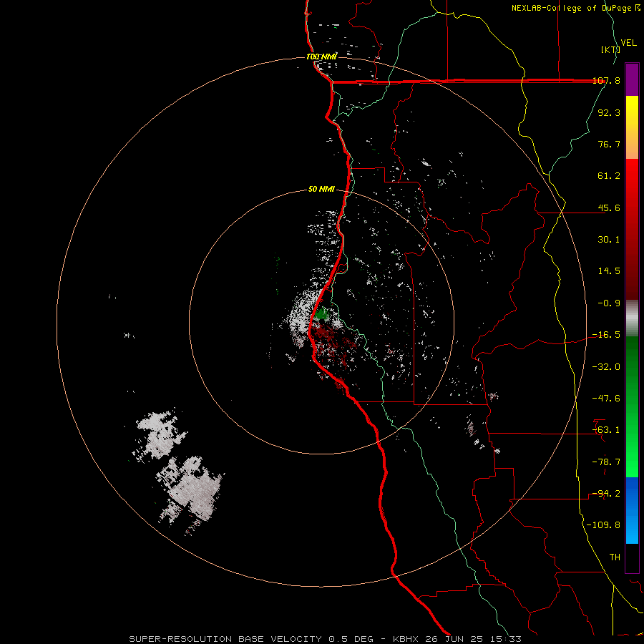Click the 15:33 timestamp in the caption
644x644 pixels.
pos(507,639)
